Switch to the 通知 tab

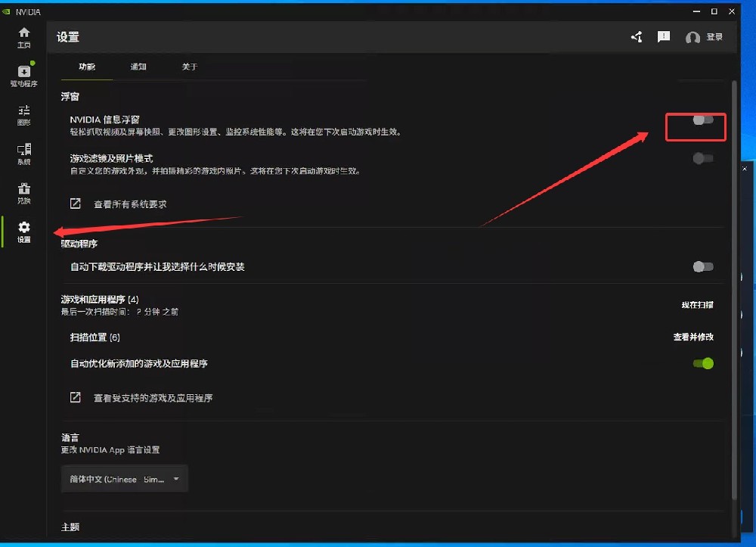[x=138, y=67]
